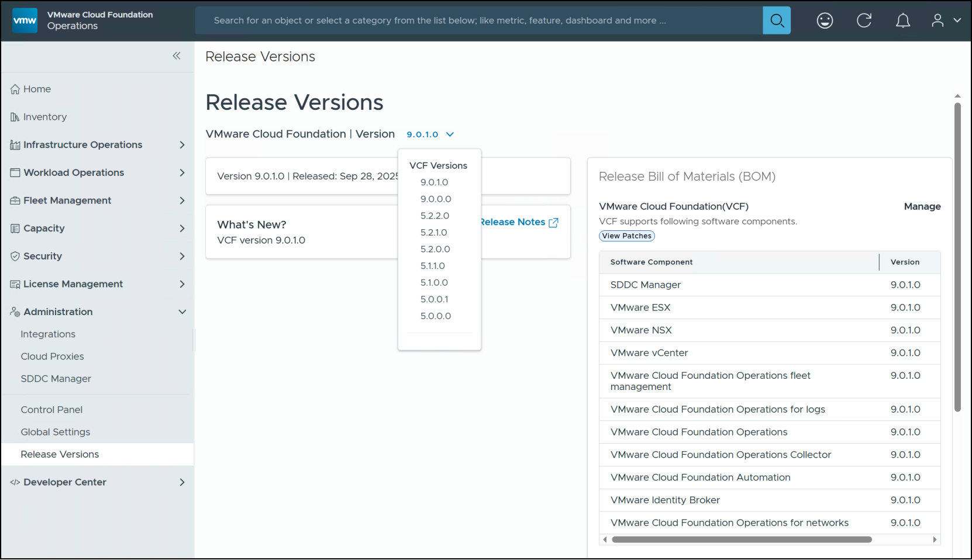The height and width of the screenshot is (560, 972).
Task: Click the refresh icon in header
Action: pos(864,20)
